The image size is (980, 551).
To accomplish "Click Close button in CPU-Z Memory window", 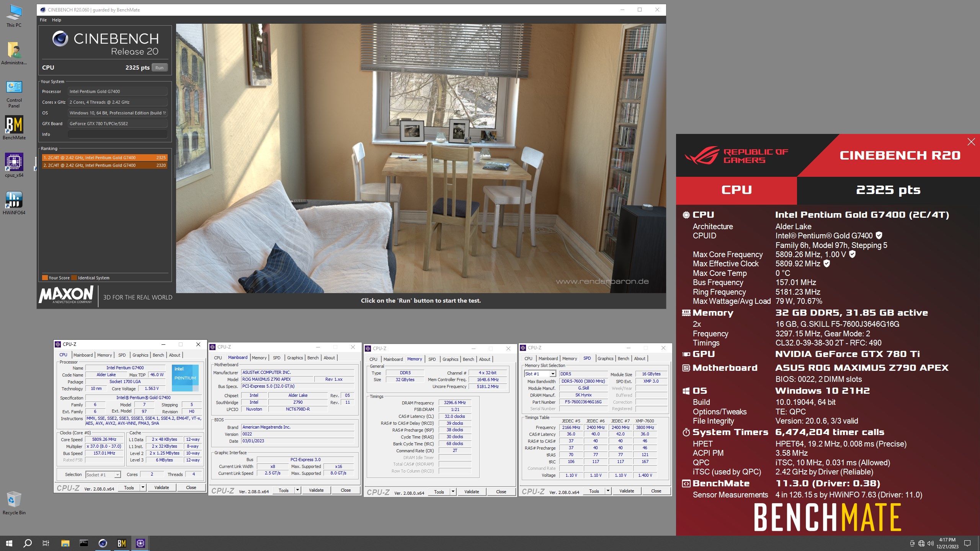I will (501, 492).
